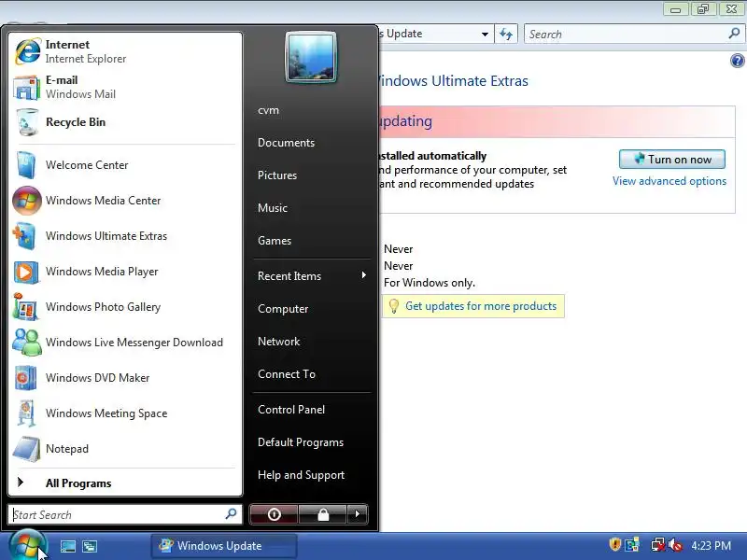The height and width of the screenshot is (560, 747).
Task: Click the Windows Update taskbar button
Action: (x=224, y=546)
